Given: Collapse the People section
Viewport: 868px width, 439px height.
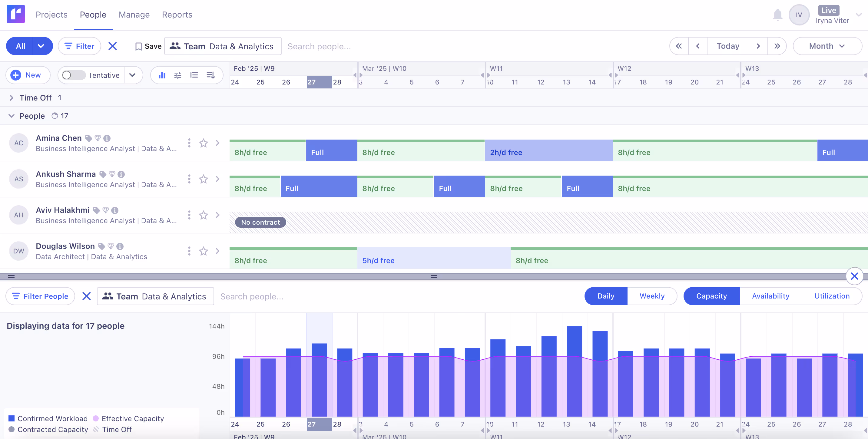Looking at the screenshot, I should tap(12, 116).
